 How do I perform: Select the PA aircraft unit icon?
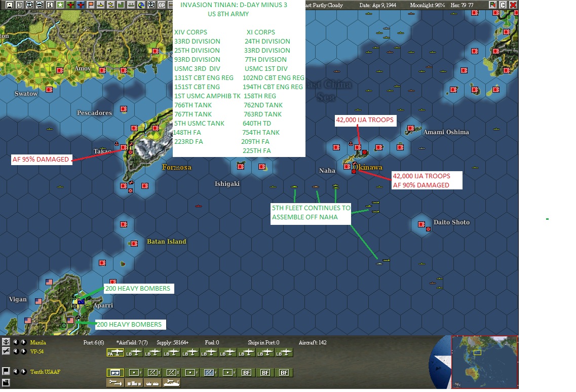[x=116, y=352]
